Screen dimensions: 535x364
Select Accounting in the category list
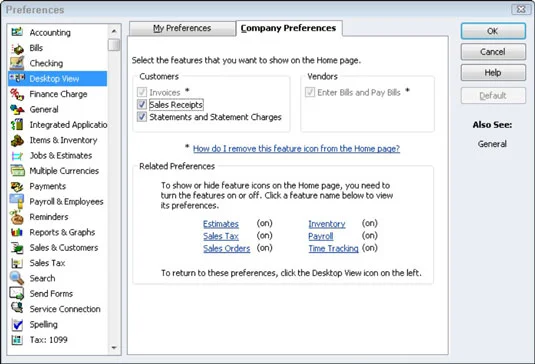tap(50, 33)
